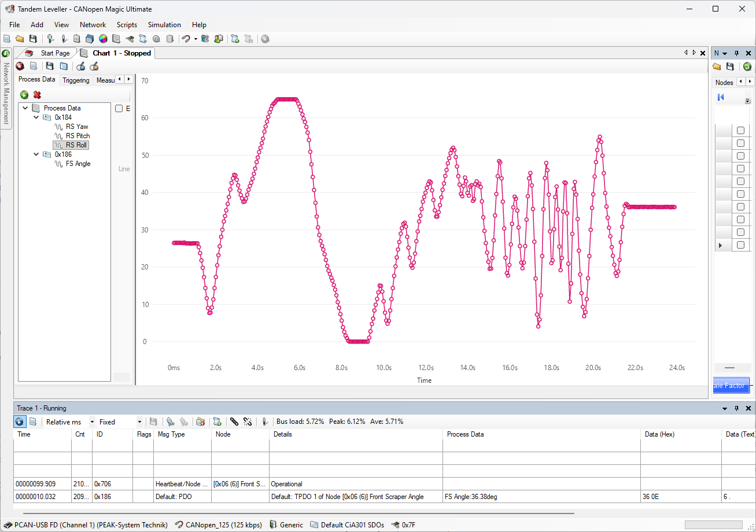
Task: Tick the checkbox next to the chart area
Action: tap(119, 109)
